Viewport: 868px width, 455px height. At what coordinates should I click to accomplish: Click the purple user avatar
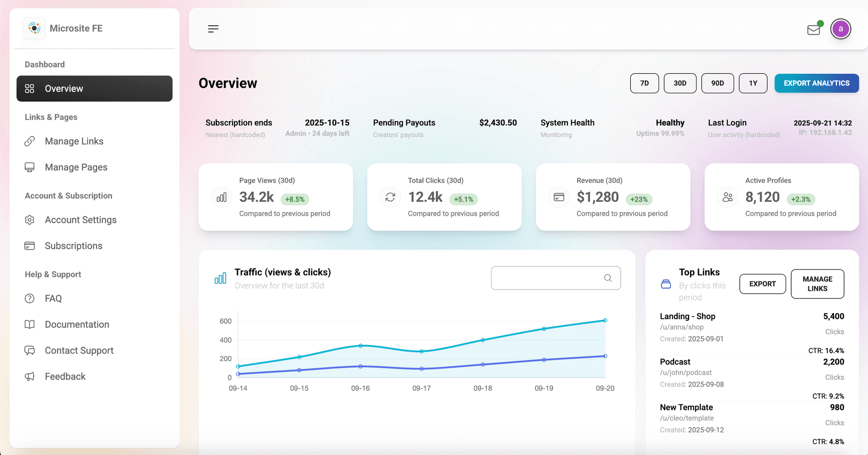840,29
